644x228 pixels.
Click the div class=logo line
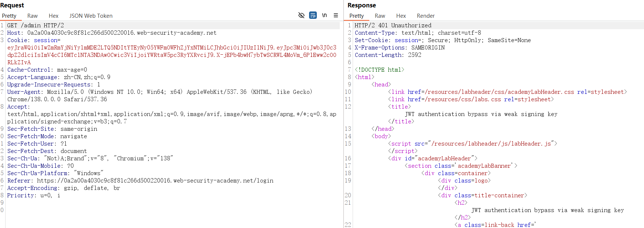[x=464, y=181]
